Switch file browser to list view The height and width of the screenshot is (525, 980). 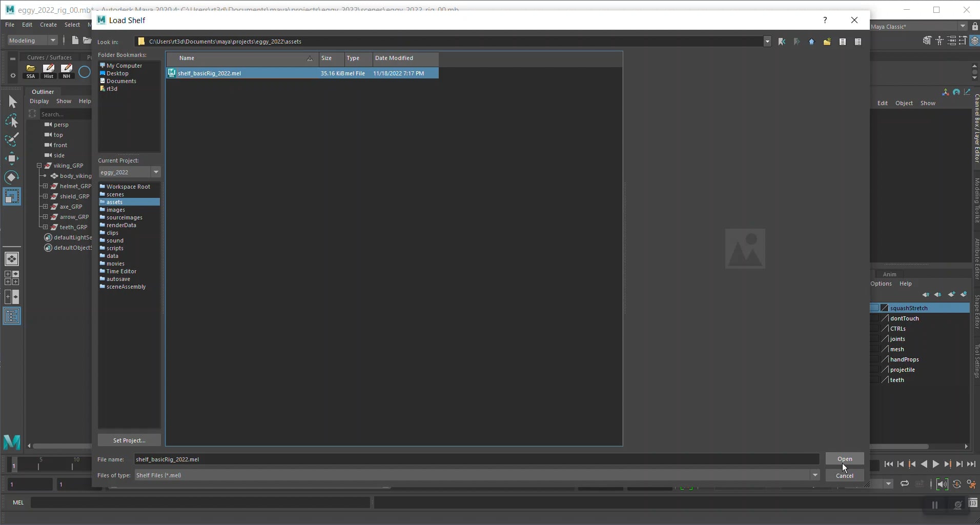(x=843, y=42)
